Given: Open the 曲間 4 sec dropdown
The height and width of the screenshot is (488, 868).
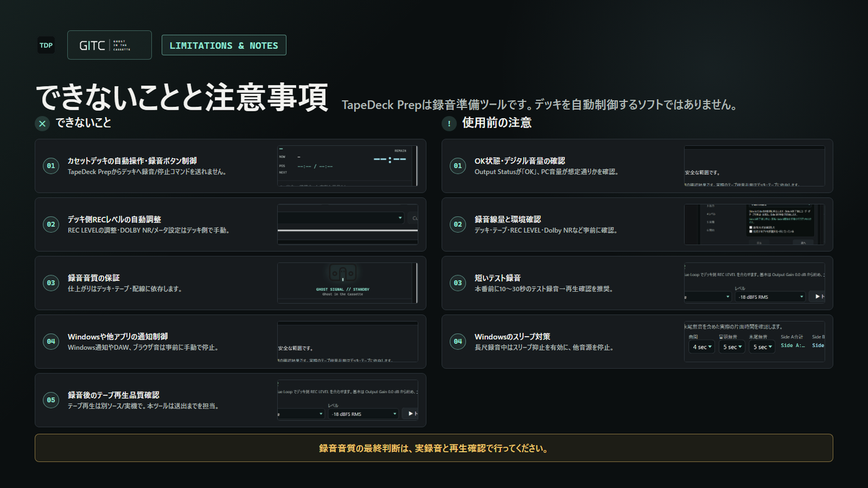Looking at the screenshot, I should point(702,347).
